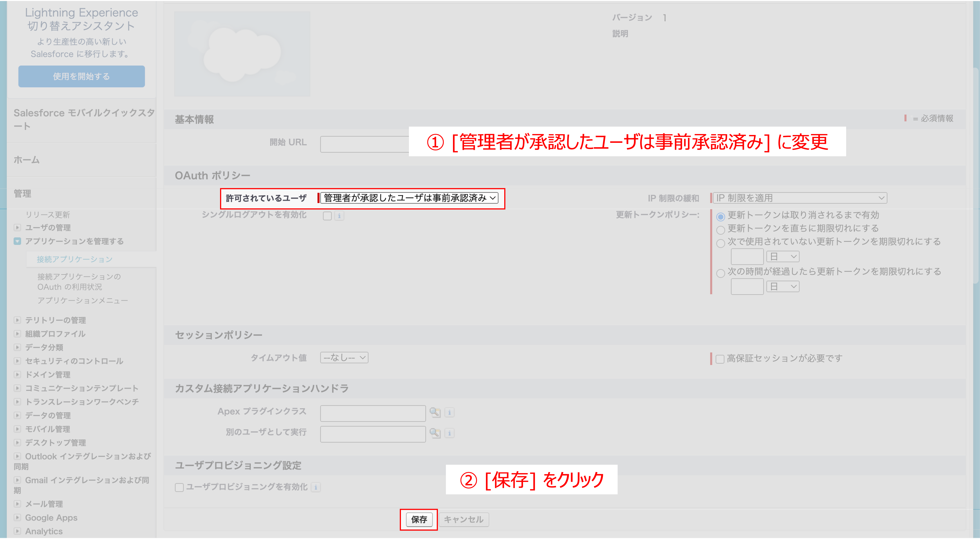The height and width of the screenshot is (539, 980).
Task: Expand ユーザの管理 in sidebar
Action: coord(18,227)
